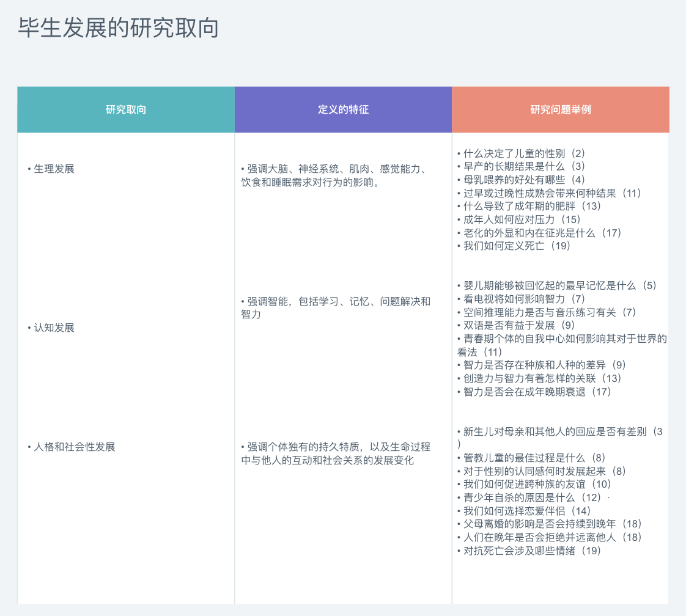Select the 研究问题举例 column header
This screenshot has width=686, height=616.
561,110
